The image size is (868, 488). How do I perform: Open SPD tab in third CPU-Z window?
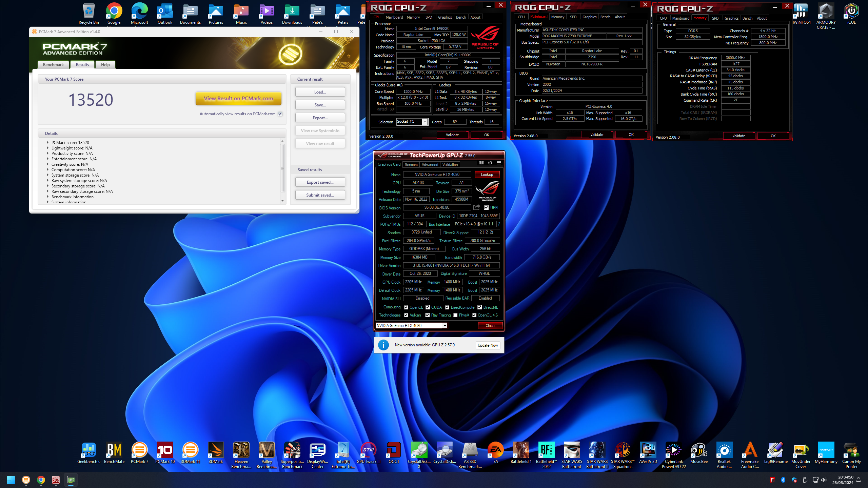pos(715,18)
